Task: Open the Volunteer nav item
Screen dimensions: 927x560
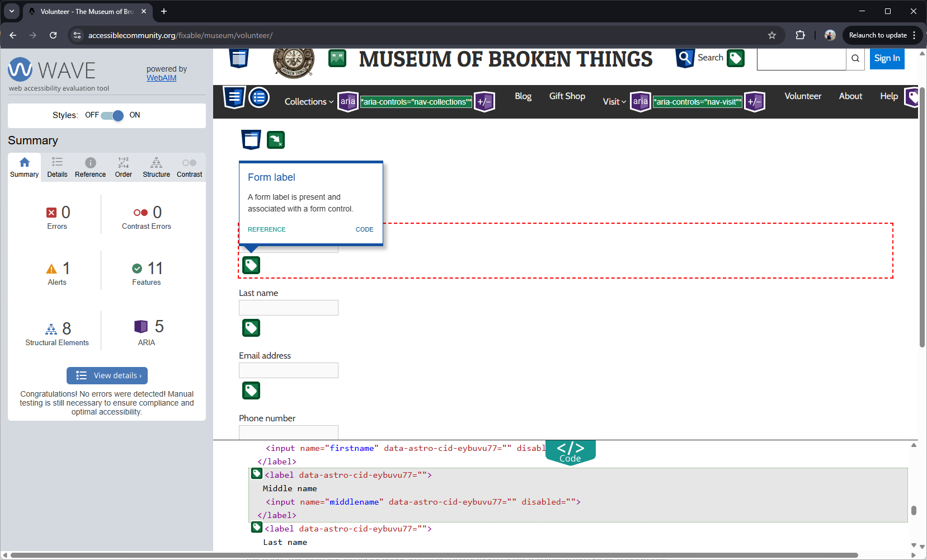Action: coord(803,96)
